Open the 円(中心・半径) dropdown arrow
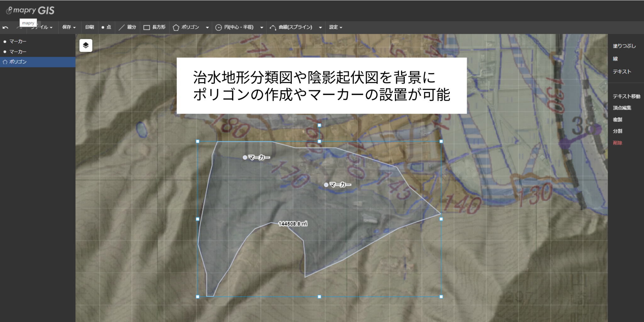This screenshot has width=644, height=322. coord(262,27)
